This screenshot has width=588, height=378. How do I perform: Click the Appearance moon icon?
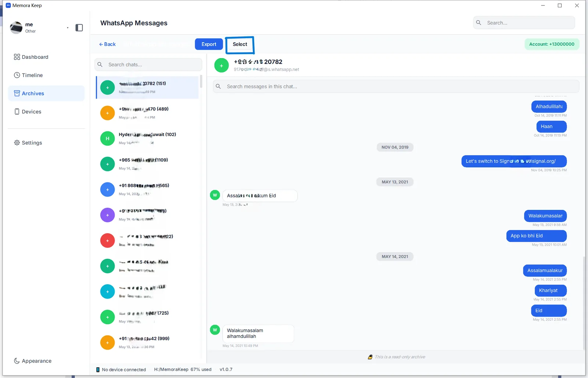coord(17,361)
